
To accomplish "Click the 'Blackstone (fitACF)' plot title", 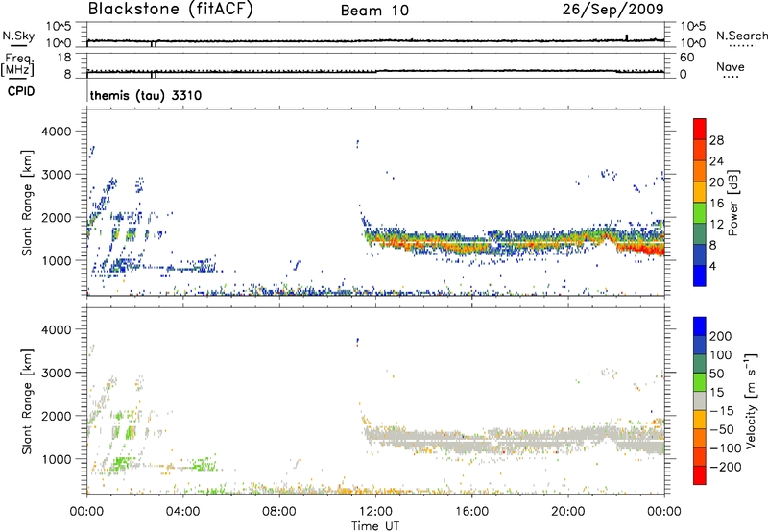I will click(x=171, y=10).
